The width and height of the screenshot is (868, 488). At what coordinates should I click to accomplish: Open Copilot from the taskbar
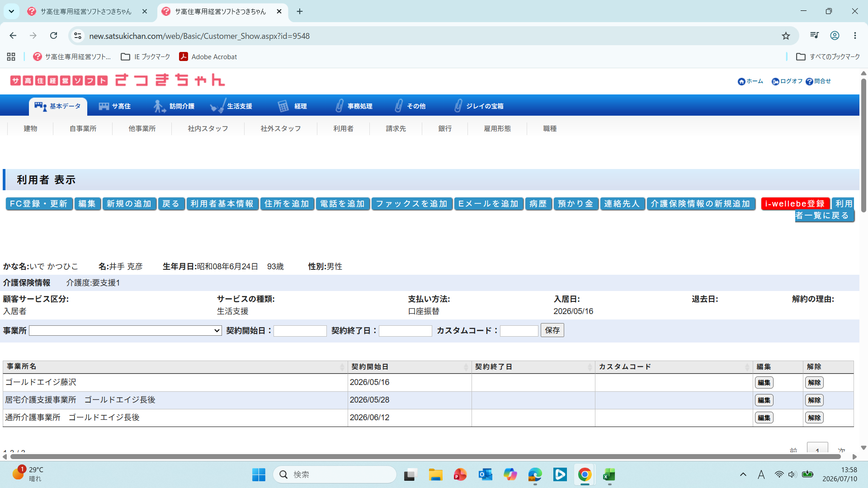(510, 474)
